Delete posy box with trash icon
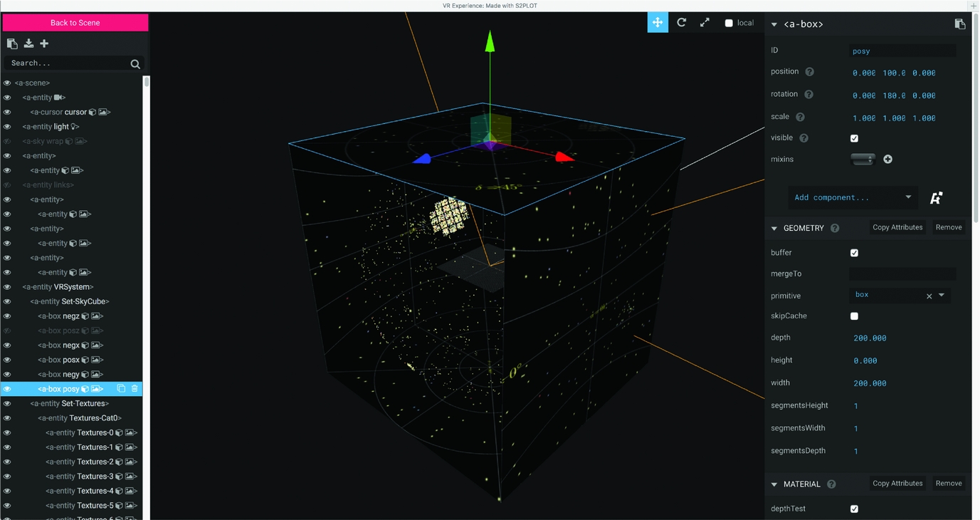The image size is (980, 520). tap(135, 389)
